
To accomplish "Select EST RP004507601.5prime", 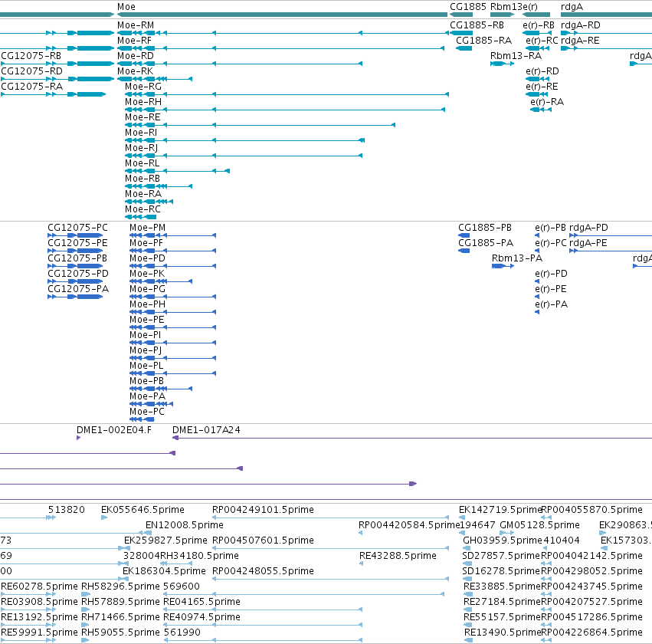I will [263, 540].
